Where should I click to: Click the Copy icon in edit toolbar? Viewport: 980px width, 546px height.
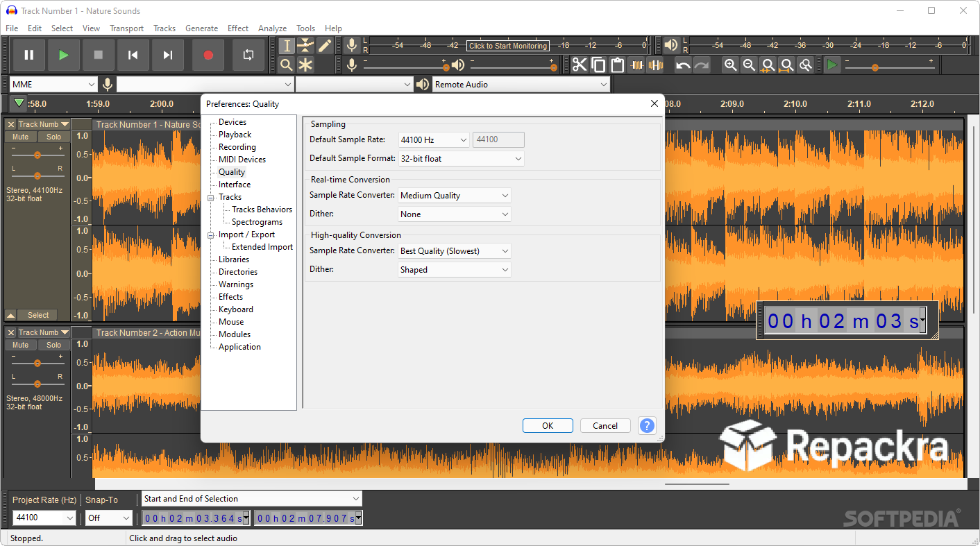(598, 65)
